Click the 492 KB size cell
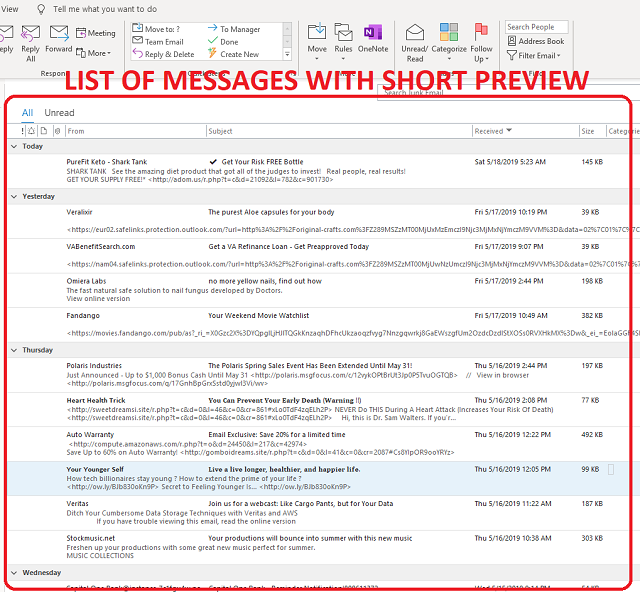 click(592, 434)
